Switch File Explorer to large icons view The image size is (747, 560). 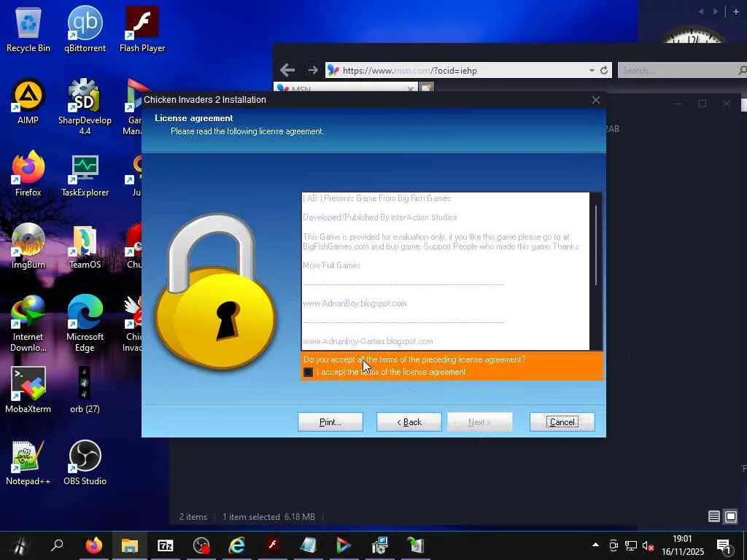[731, 516]
